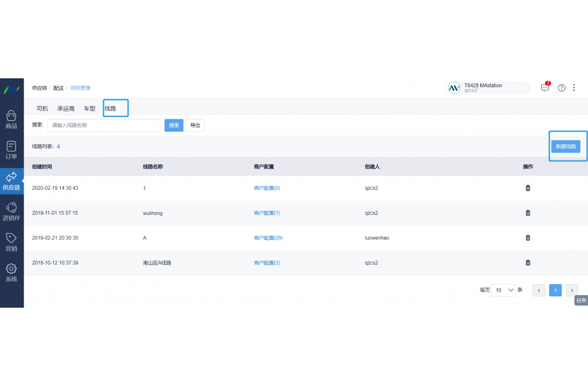The image size is (588, 386).
Task: Switch to the 承运商 (Carrier) tab
Action: (x=66, y=108)
